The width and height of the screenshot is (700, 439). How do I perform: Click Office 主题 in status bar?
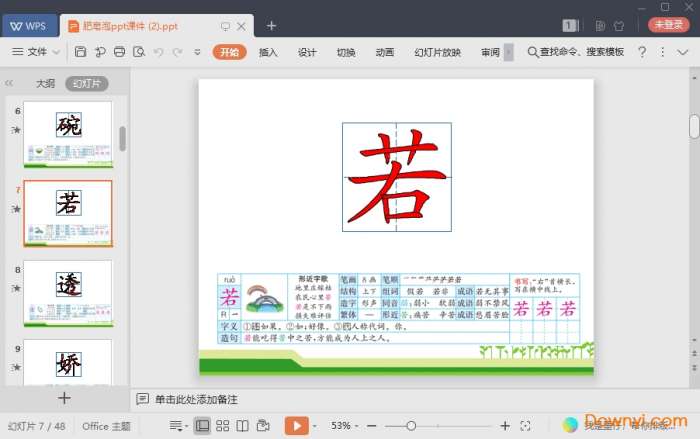(x=106, y=426)
